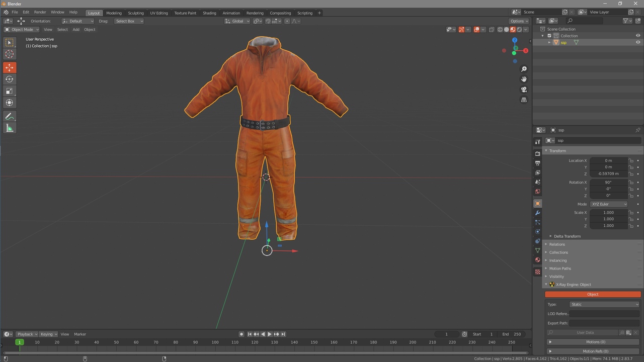The width and height of the screenshot is (644, 362).
Task: Click the orange Object button
Action: (593, 294)
